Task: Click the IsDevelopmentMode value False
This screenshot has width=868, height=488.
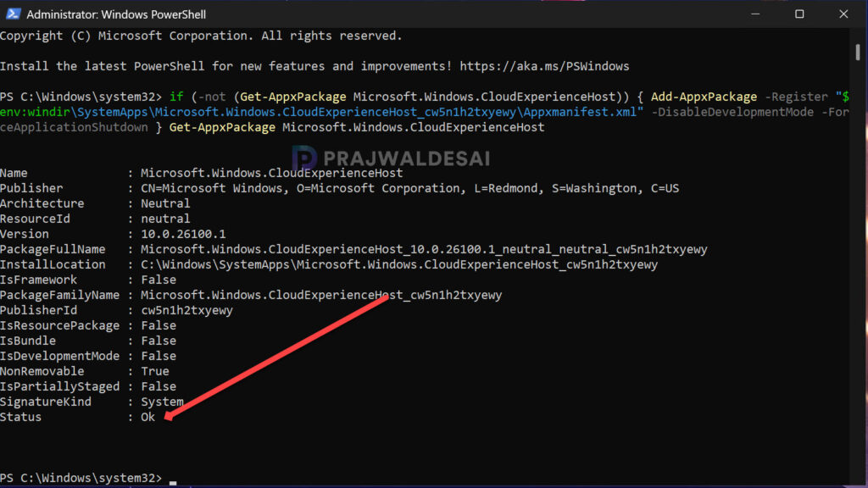Action: tap(159, 356)
